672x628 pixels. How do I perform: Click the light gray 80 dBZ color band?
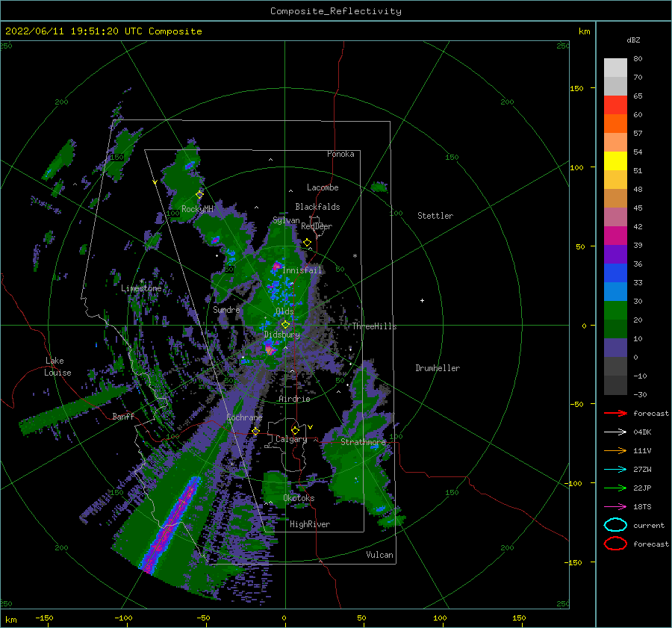[615, 67]
